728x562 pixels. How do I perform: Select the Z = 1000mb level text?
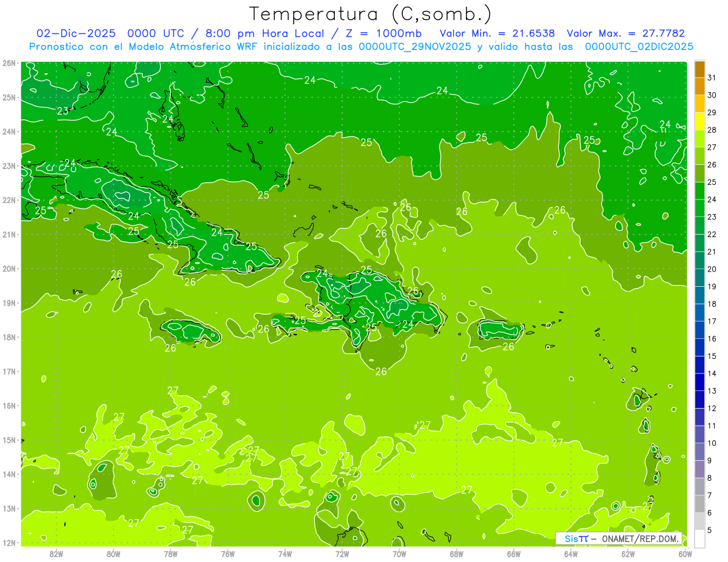pyautogui.click(x=382, y=33)
